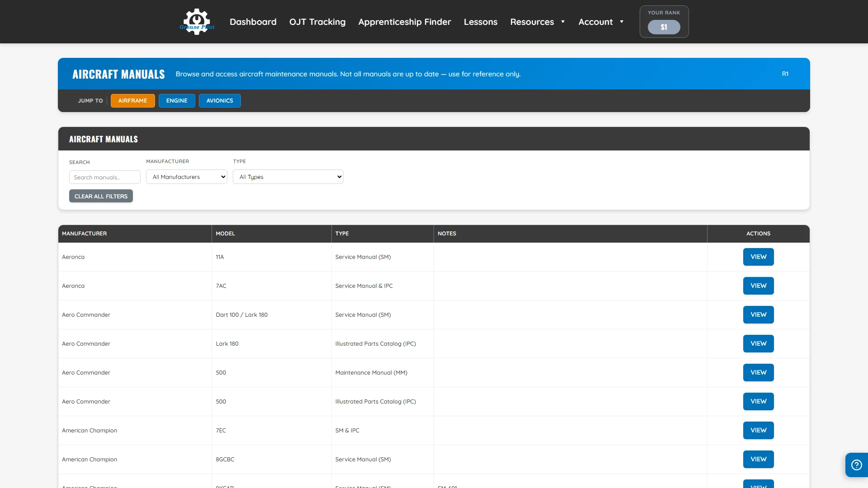View the 8GCBC service manual
Viewport: 868px width, 488px height.
point(759,459)
